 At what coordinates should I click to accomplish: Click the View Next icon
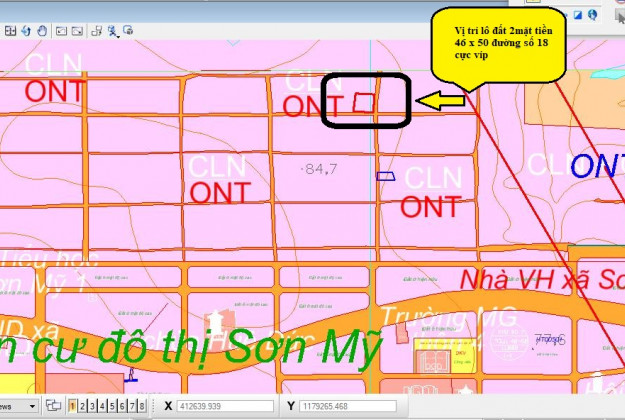click(77, 31)
